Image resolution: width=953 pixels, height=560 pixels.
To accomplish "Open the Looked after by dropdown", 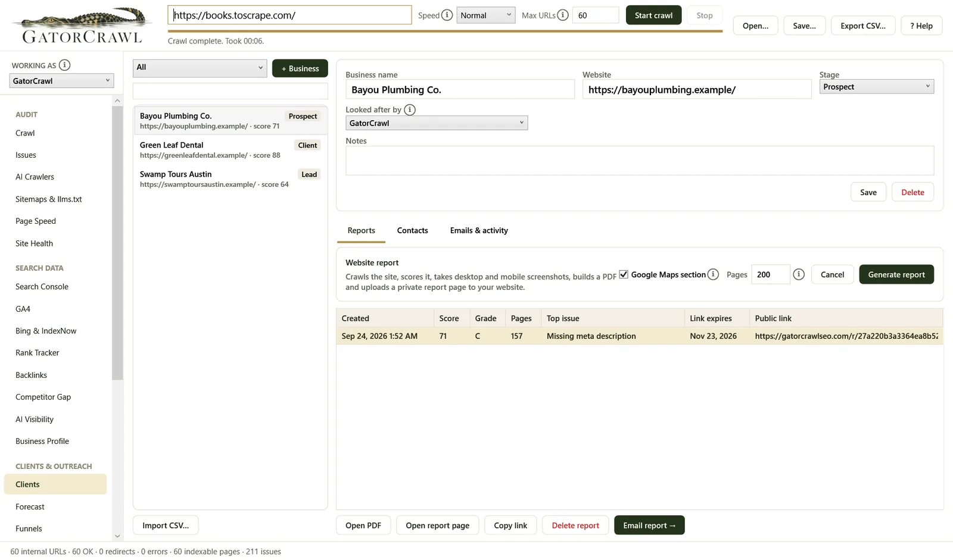I will tap(437, 123).
